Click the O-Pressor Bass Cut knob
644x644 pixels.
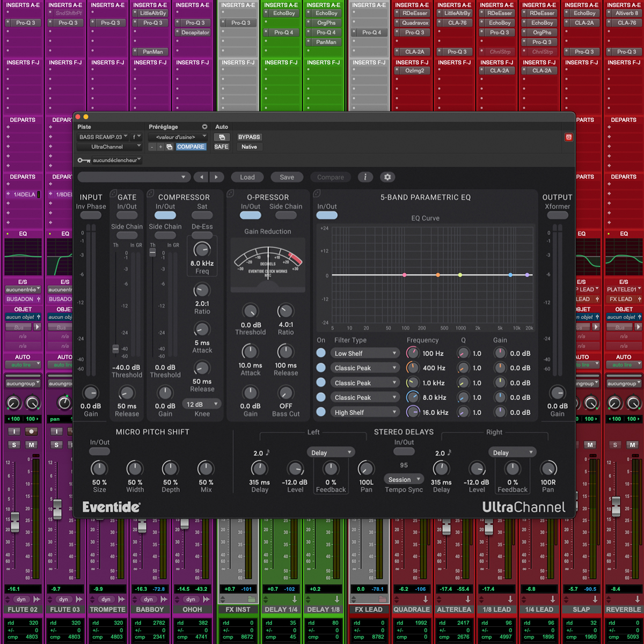pos(286,392)
